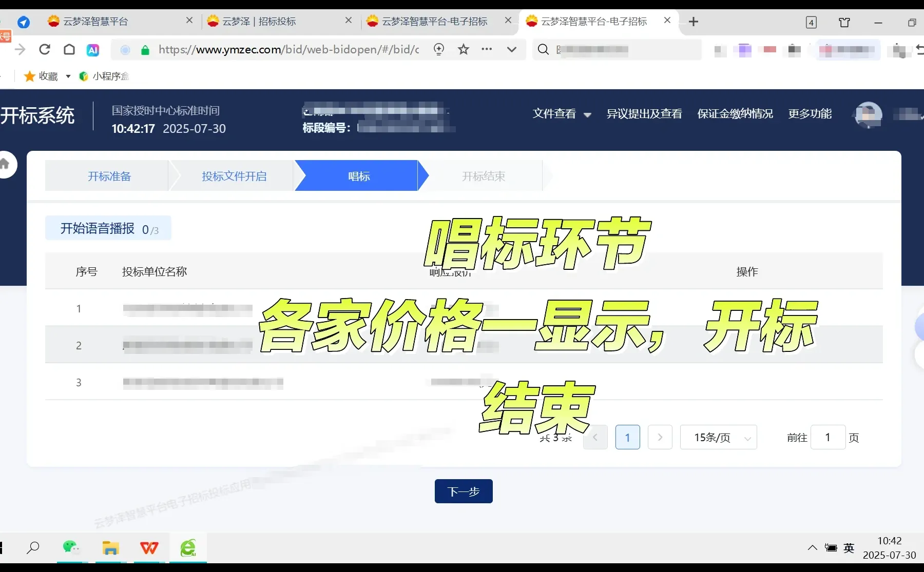
Task: Refresh the current page
Action: [x=45, y=49]
